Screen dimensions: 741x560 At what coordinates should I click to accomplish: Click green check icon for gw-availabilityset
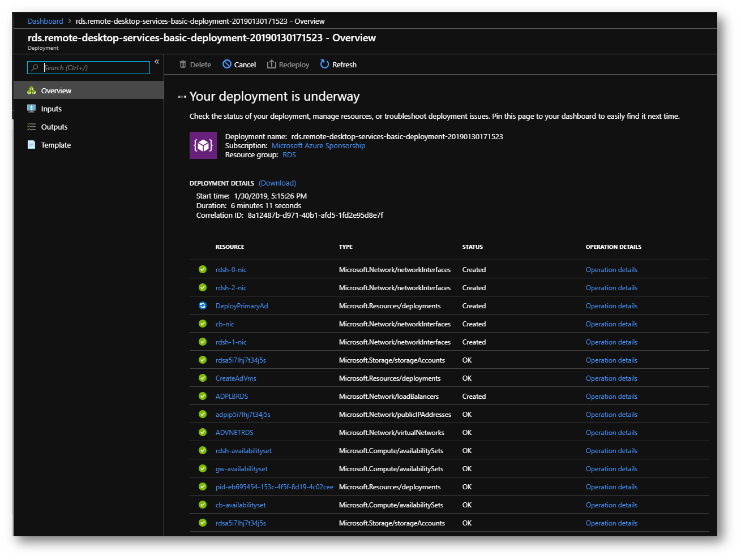(203, 468)
